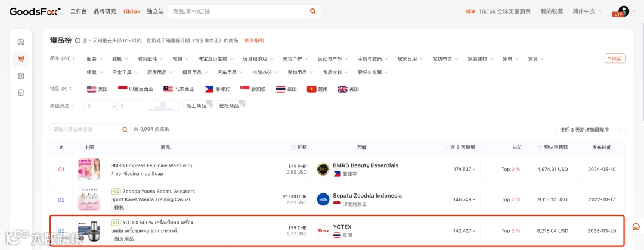Focus the minimum price $ field
644x250 pixels.
(98, 106)
